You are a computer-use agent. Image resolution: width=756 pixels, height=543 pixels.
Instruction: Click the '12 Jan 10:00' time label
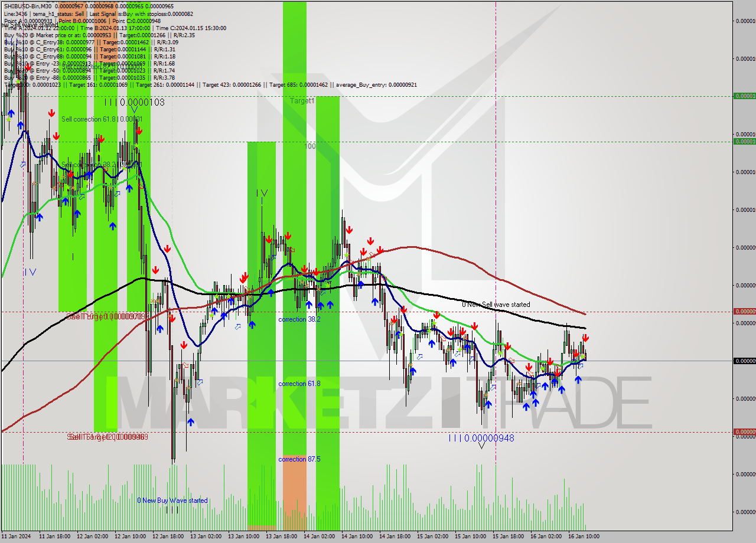(131, 537)
